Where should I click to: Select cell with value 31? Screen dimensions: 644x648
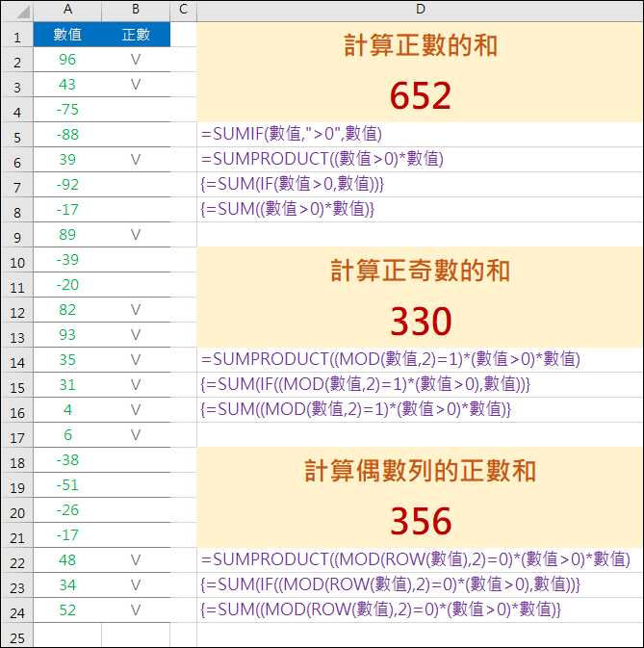[x=67, y=385]
